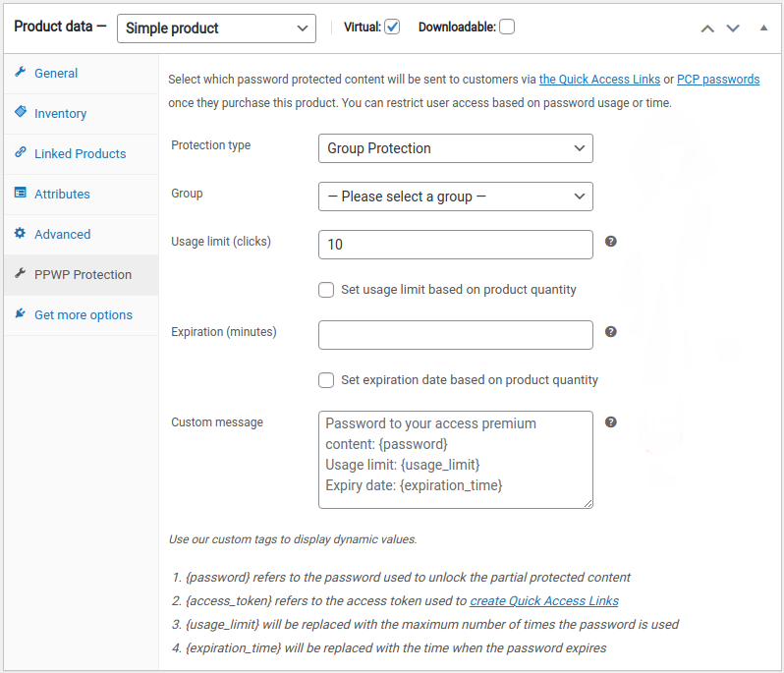This screenshot has height=673, width=784.
Task: Open the Protection type dropdown
Action: coord(455,148)
